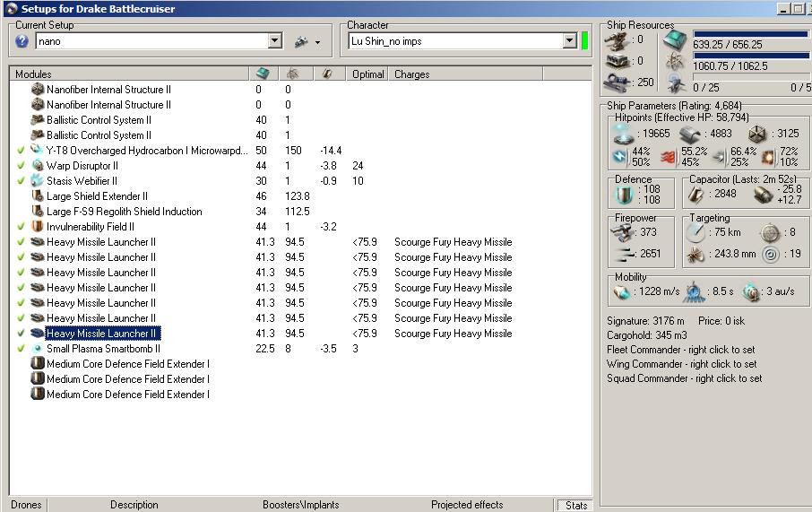Click the structure hitpoints icon showing 3125

[x=757, y=135]
